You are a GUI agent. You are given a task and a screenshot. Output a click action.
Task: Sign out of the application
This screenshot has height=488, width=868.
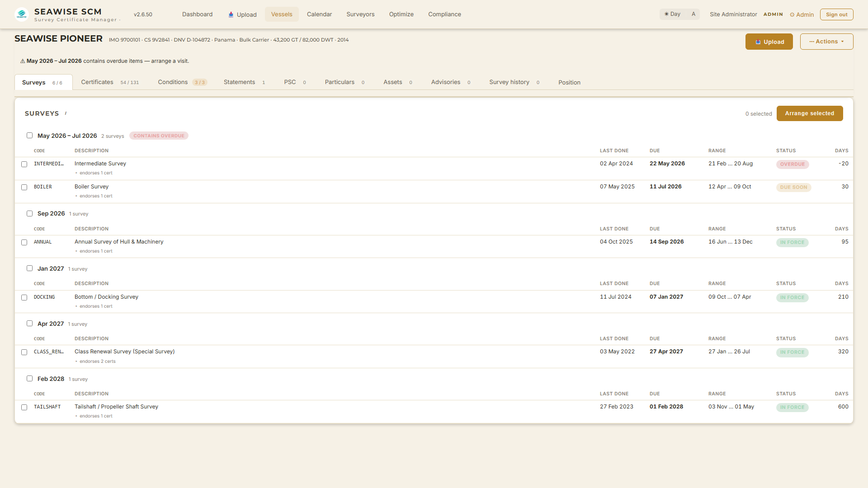pyautogui.click(x=836, y=14)
